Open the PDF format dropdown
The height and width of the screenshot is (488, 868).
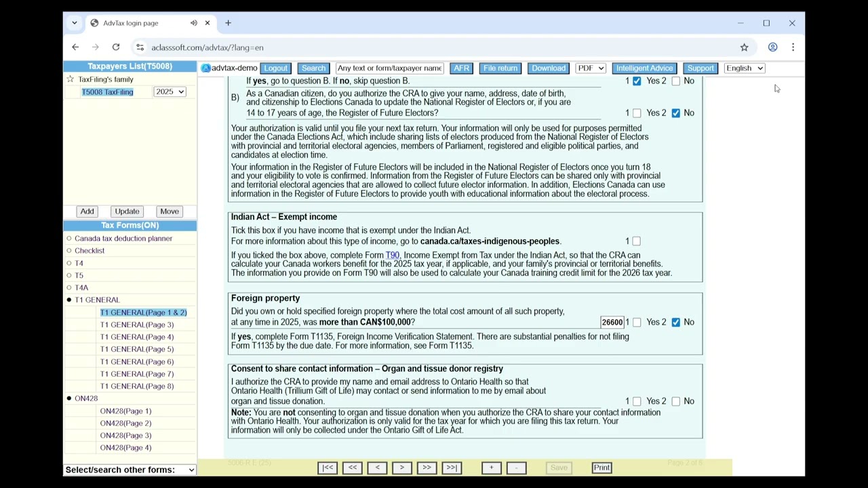[x=590, y=68]
